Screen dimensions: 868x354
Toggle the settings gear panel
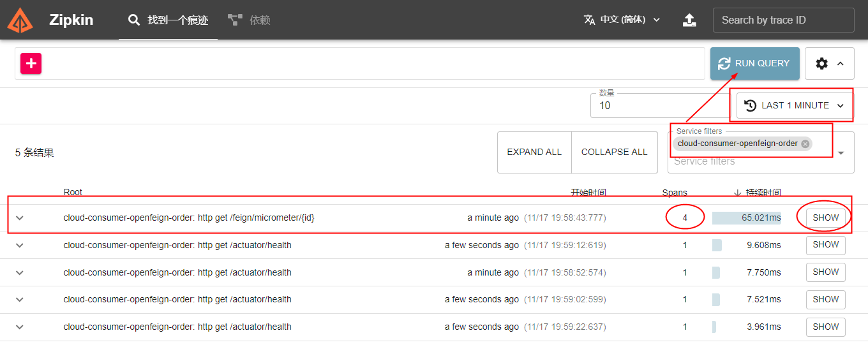click(x=830, y=63)
